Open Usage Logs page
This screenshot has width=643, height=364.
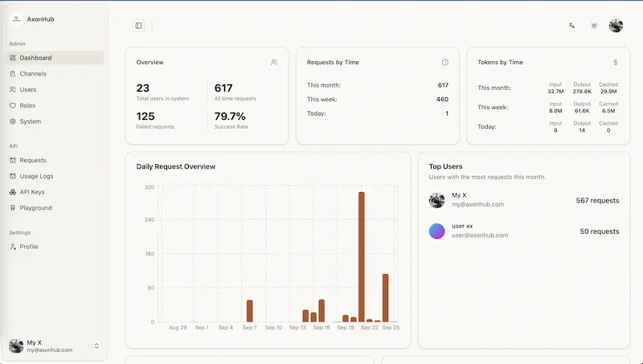pyautogui.click(x=55, y=176)
